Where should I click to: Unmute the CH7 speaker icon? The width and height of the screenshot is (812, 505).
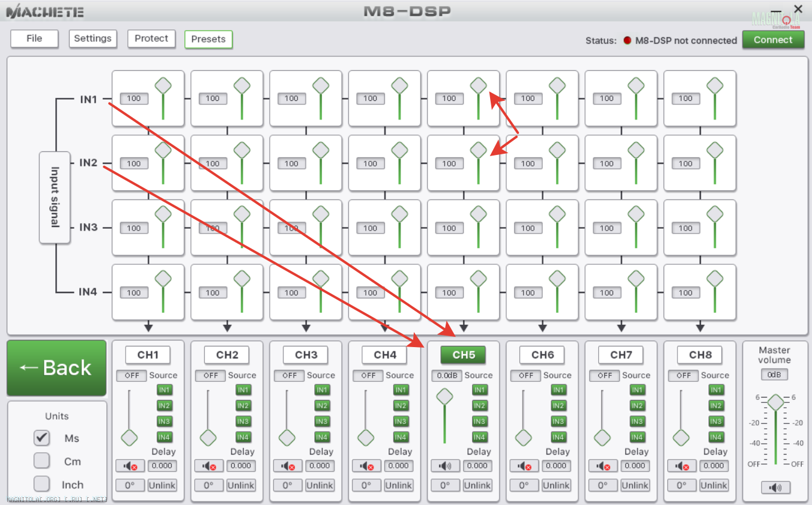click(x=603, y=466)
